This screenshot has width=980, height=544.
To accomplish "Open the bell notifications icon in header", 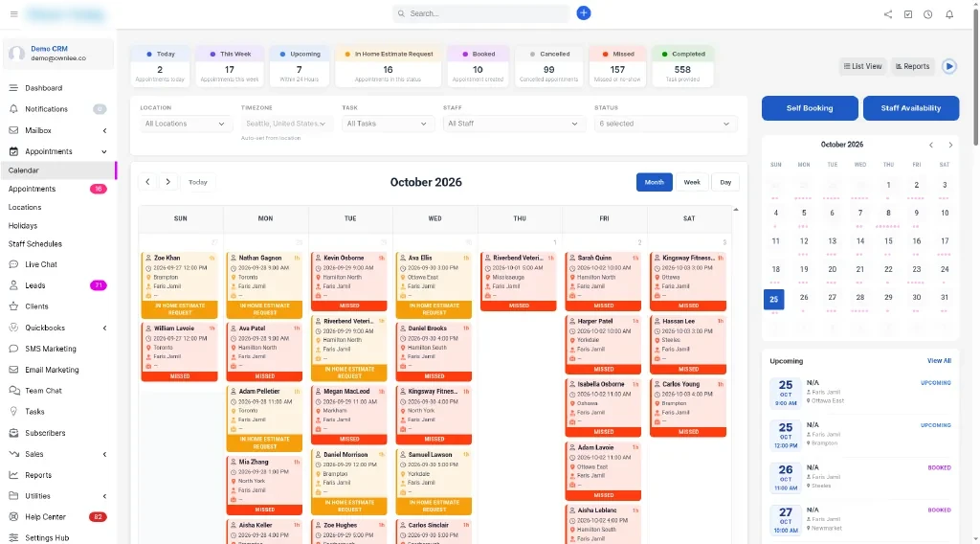I will click(948, 14).
